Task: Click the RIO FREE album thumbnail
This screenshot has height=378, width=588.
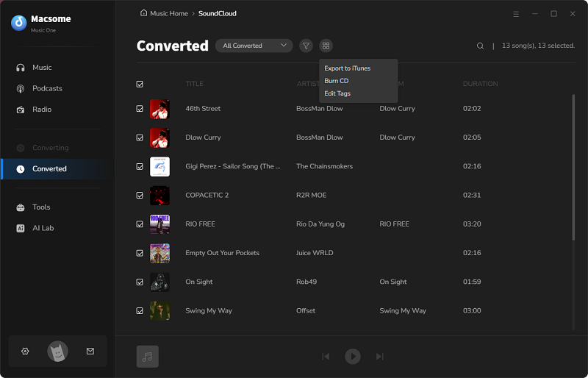Action: click(x=159, y=224)
